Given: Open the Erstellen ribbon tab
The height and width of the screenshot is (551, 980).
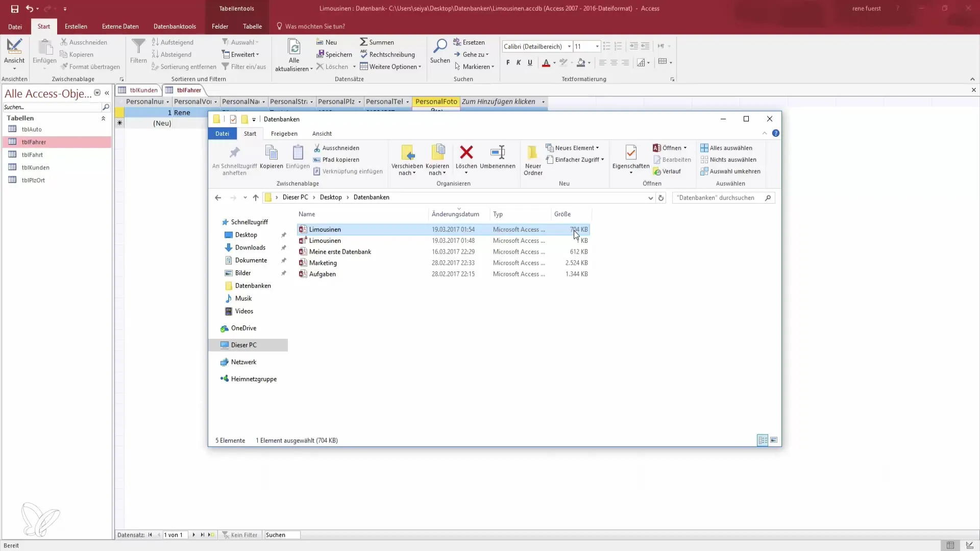Looking at the screenshot, I should pos(76,27).
